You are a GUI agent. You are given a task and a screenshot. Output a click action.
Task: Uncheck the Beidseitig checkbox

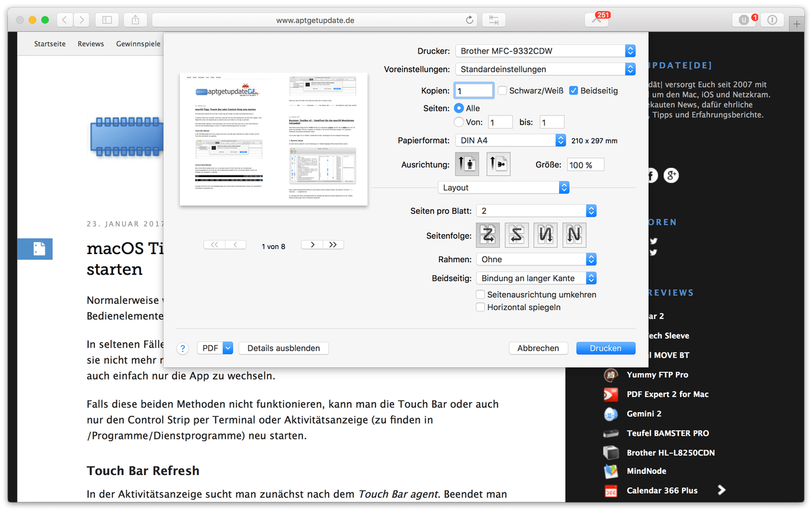click(573, 91)
